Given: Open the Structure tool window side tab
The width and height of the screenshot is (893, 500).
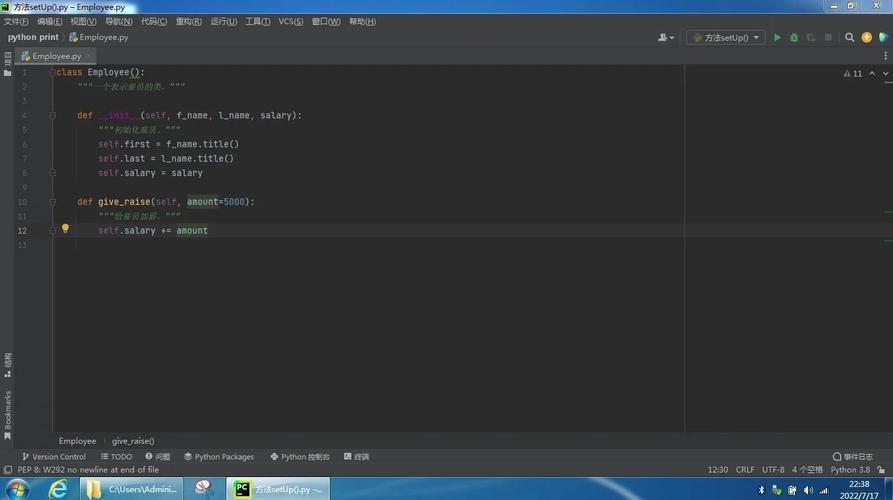Looking at the screenshot, I should tap(7, 365).
